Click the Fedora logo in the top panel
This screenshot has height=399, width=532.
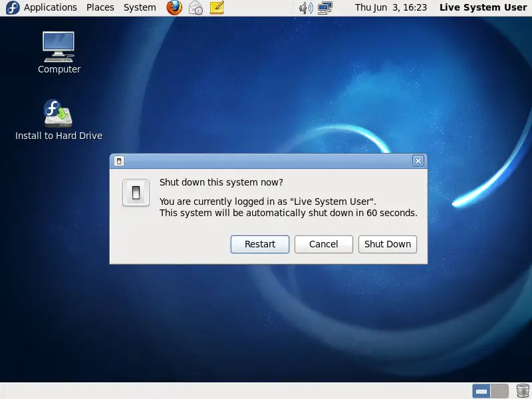(x=13, y=7)
